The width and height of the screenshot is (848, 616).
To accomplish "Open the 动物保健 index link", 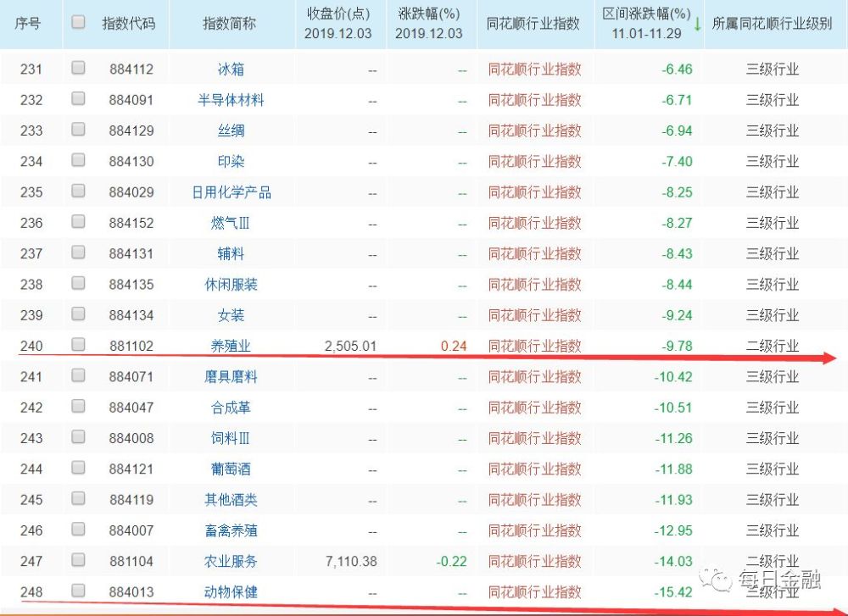I will 231,592.
